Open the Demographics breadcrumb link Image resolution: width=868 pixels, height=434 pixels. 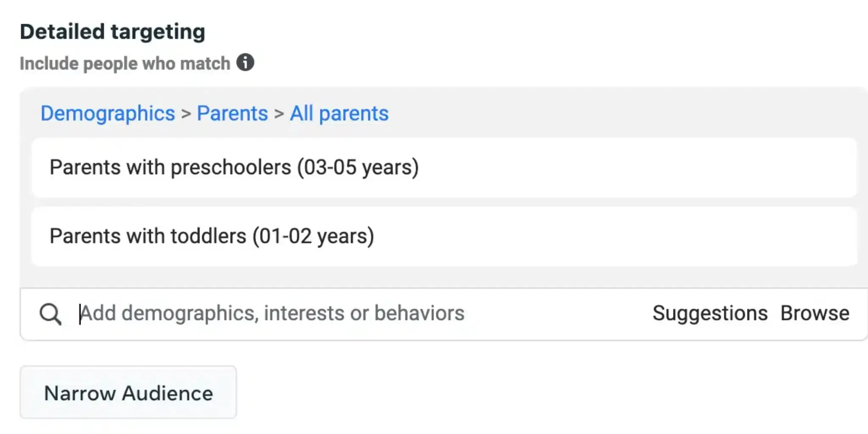pyautogui.click(x=108, y=114)
